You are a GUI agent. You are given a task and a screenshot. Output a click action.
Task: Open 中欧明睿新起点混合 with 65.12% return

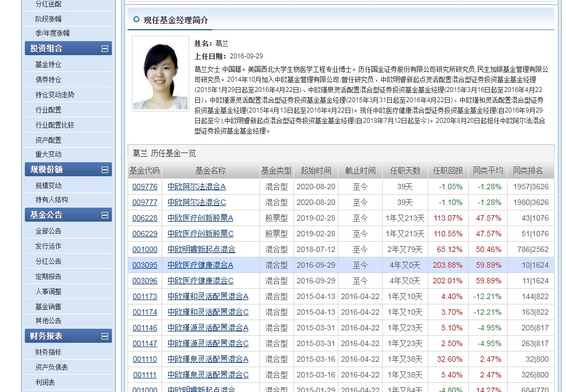coord(202,249)
